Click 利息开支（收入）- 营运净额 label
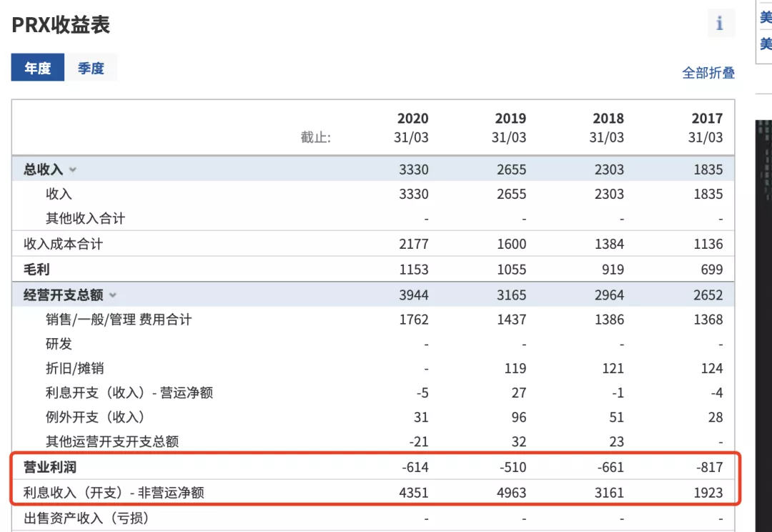Image resolution: width=772 pixels, height=532 pixels. point(129,393)
